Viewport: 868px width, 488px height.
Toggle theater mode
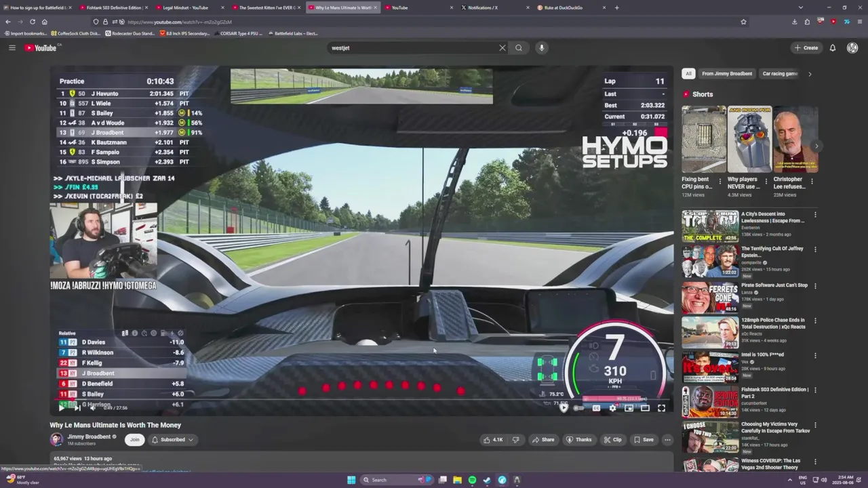(645, 408)
